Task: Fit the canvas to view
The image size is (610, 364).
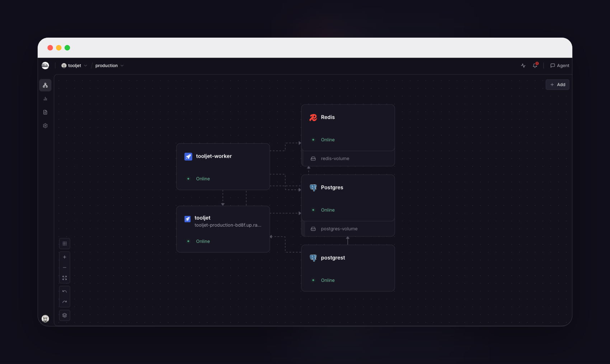Action: pos(65,278)
